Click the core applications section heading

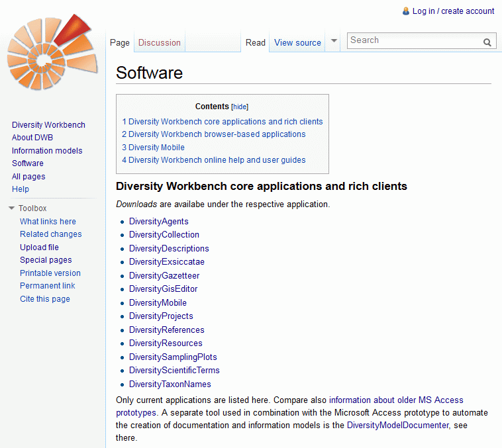[x=261, y=186]
